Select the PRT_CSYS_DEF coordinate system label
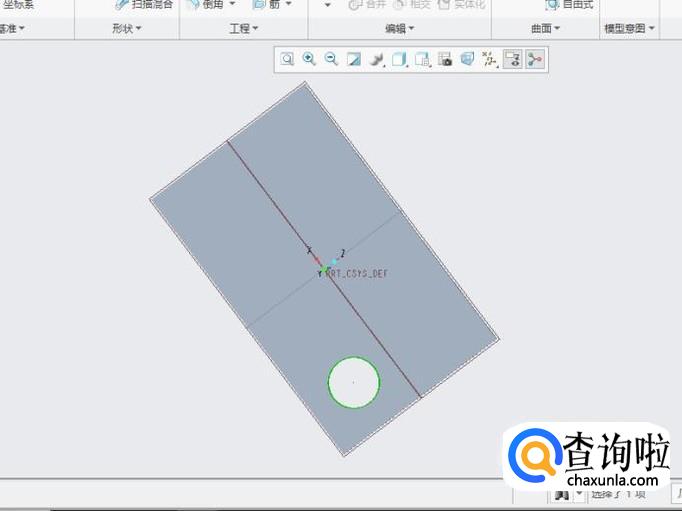The image size is (682, 511). pos(357,274)
